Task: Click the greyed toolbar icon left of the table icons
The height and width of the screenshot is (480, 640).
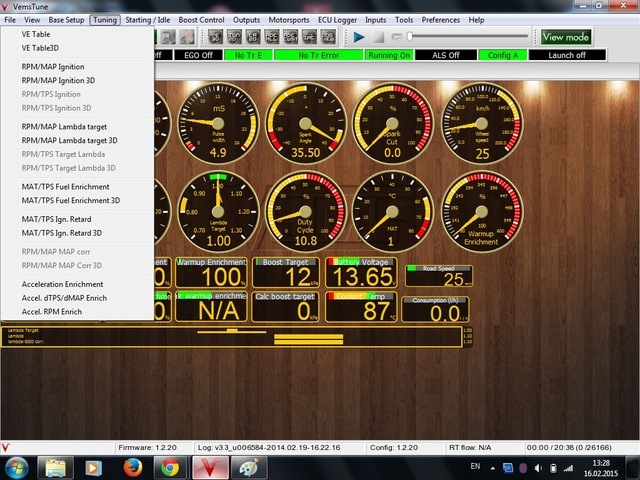Action: (187, 37)
